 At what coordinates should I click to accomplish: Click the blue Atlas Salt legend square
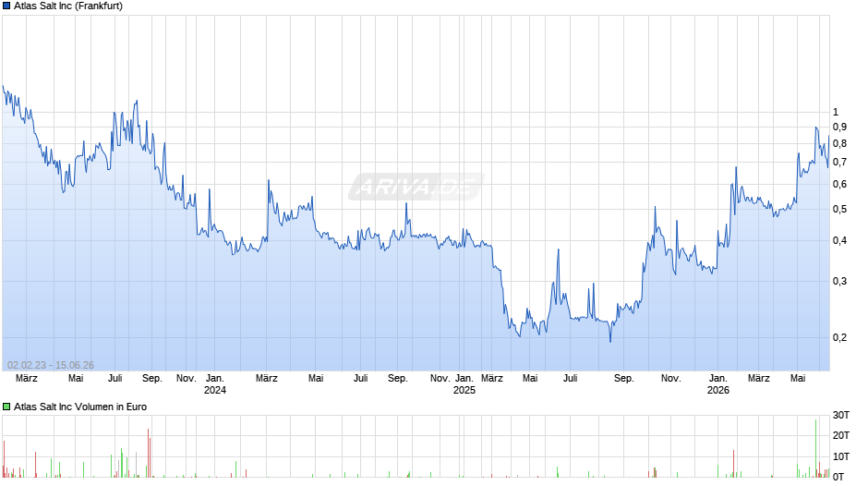pyautogui.click(x=6, y=6)
